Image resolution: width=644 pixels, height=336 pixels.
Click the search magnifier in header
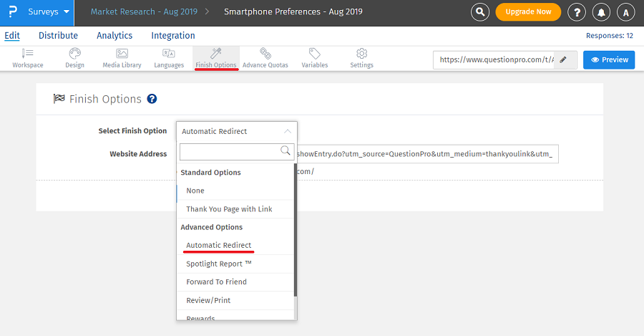pyautogui.click(x=482, y=12)
